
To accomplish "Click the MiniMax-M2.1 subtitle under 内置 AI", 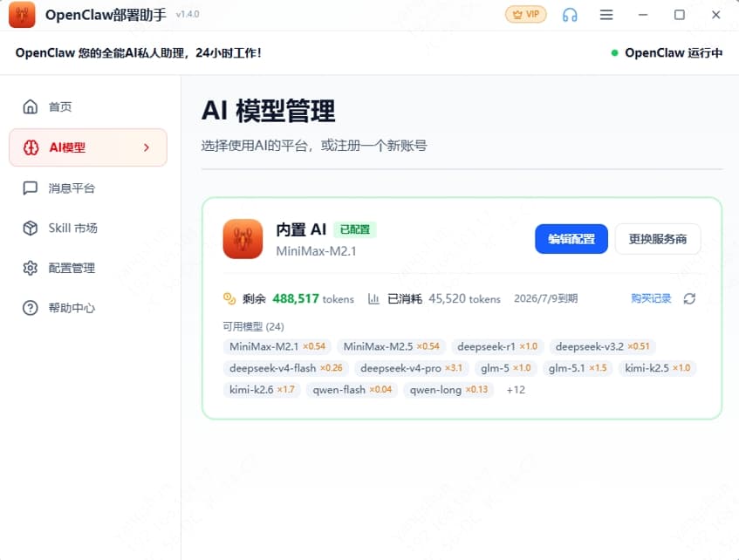I will coord(316,251).
